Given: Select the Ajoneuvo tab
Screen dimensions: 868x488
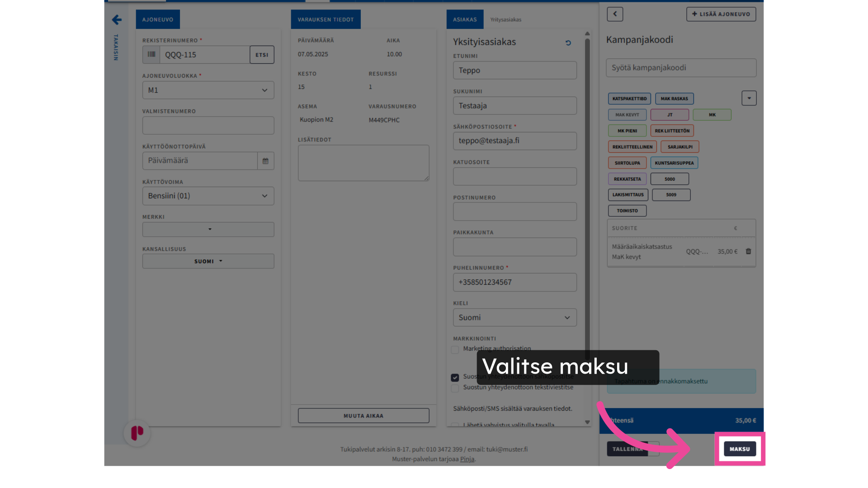Looking at the screenshot, I should pyautogui.click(x=158, y=19).
